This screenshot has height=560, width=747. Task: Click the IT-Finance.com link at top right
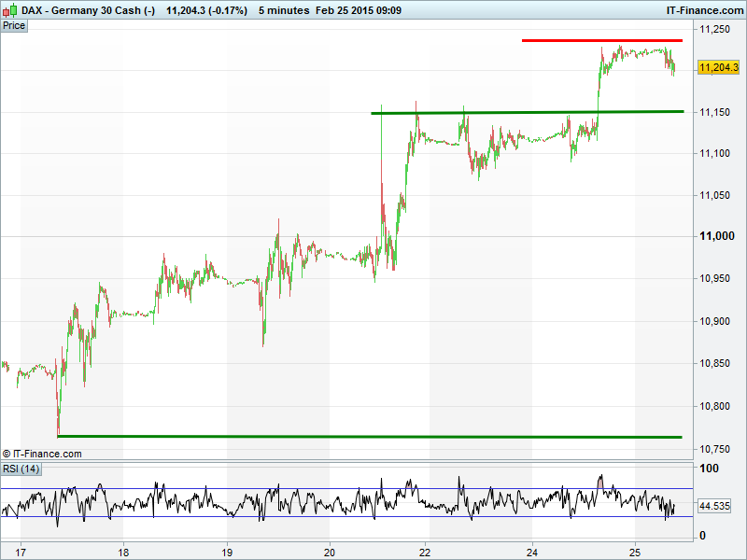click(x=703, y=10)
